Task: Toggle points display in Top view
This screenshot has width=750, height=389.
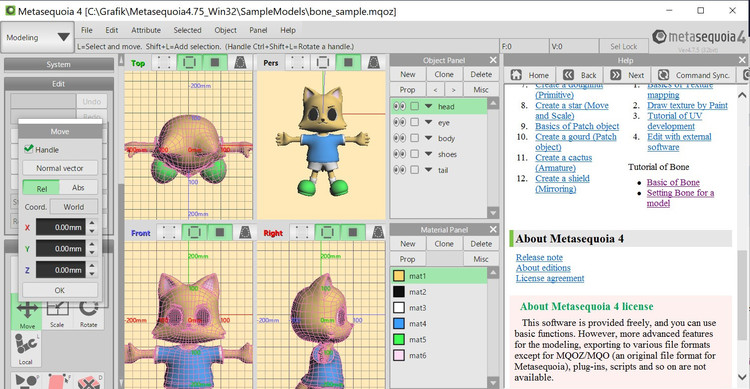Action: pyautogui.click(x=164, y=63)
